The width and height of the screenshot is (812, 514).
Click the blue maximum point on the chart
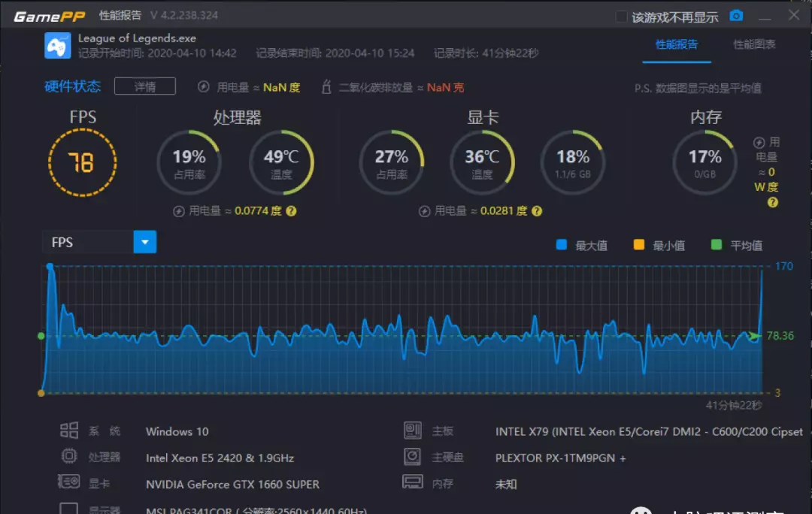point(50,267)
